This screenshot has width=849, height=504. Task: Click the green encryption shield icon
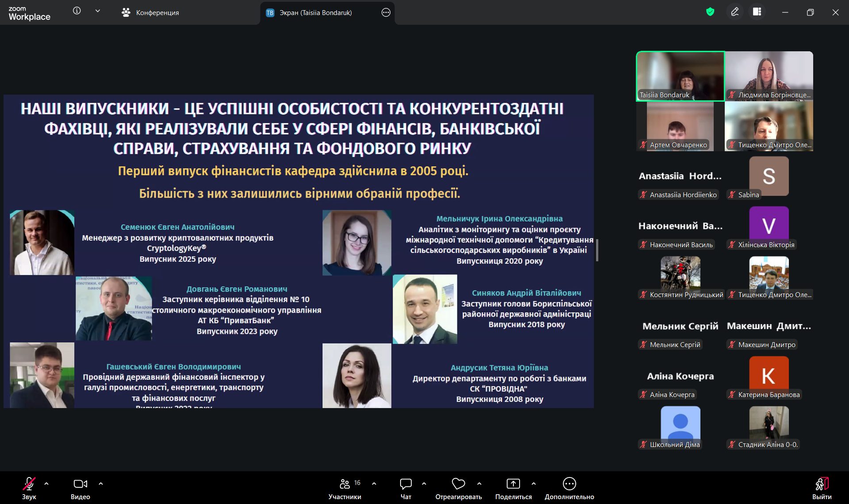(710, 12)
